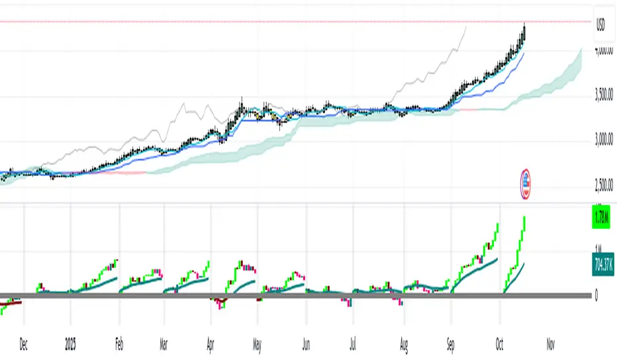Click the Dec label on time axis
617x364 pixels.
pyautogui.click(x=23, y=345)
